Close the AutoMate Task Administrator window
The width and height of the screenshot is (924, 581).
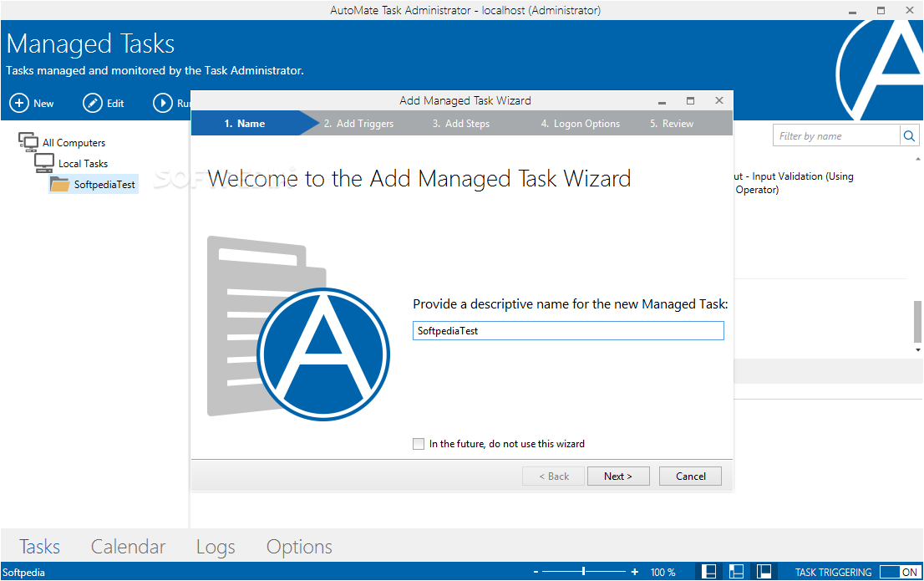[909, 11]
